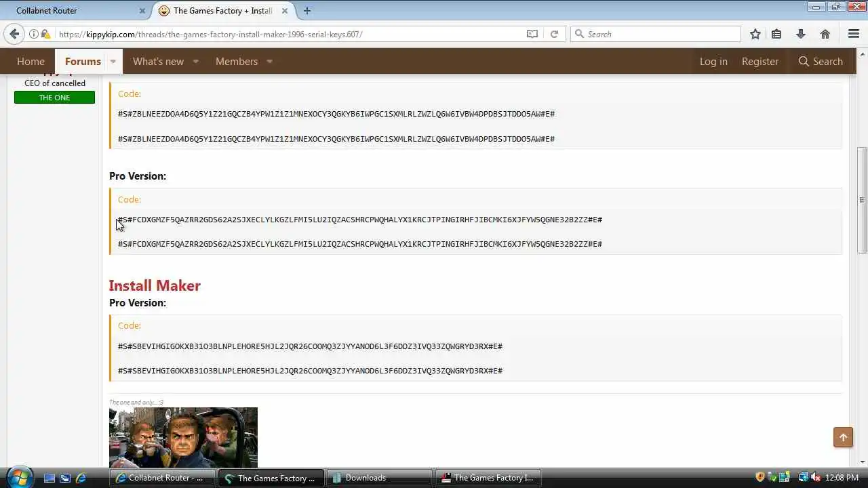Screen dimensions: 868x488
Task: Close The Games Factory tab
Action: pos(285,11)
